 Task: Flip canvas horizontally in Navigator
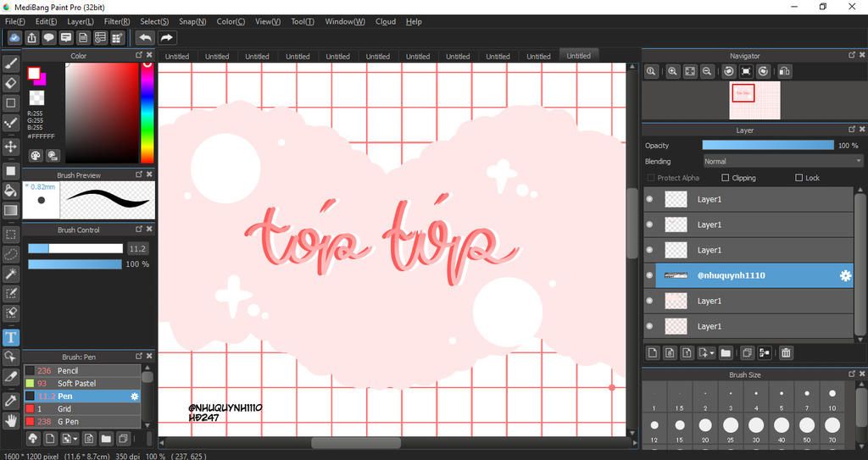(784, 71)
